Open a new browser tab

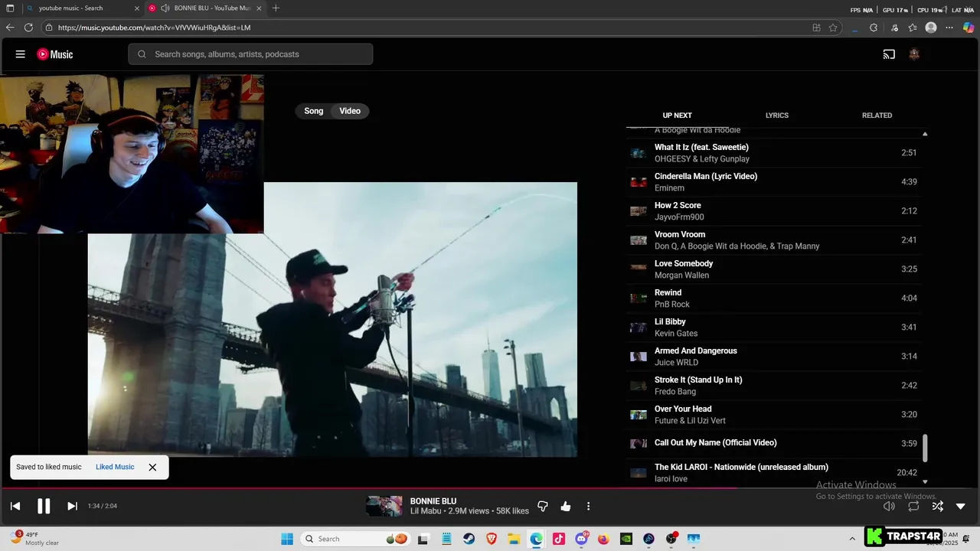(276, 8)
